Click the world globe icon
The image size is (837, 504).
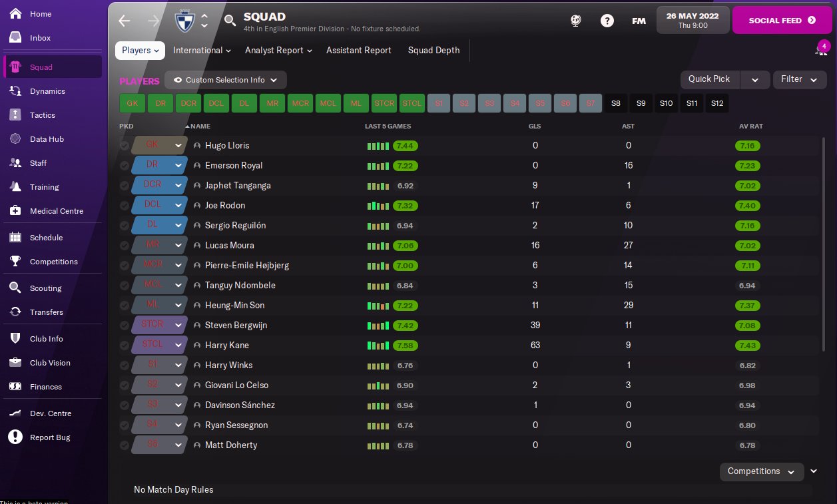coord(577,21)
